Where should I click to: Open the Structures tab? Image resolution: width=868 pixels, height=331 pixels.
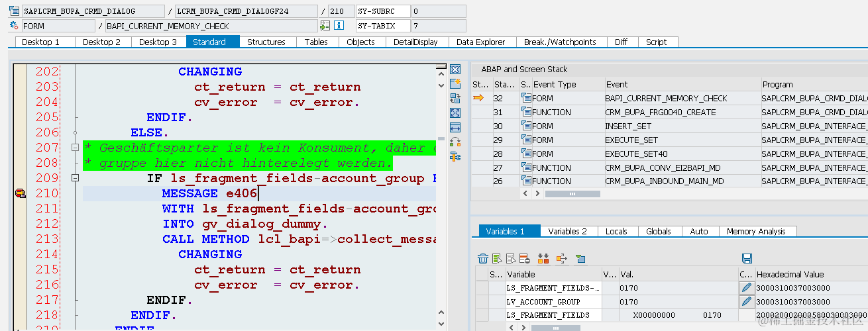click(x=266, y=42)
